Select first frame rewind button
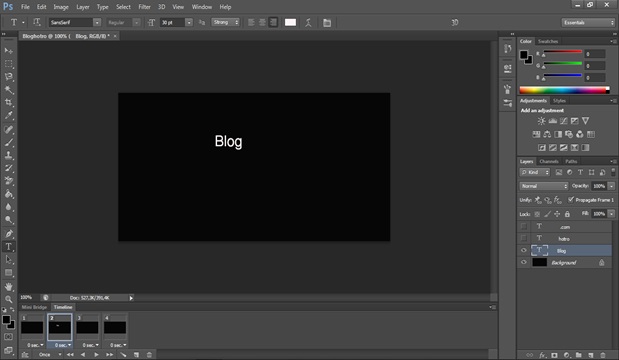This screenshot has height=360, width=619. point(70,354)
